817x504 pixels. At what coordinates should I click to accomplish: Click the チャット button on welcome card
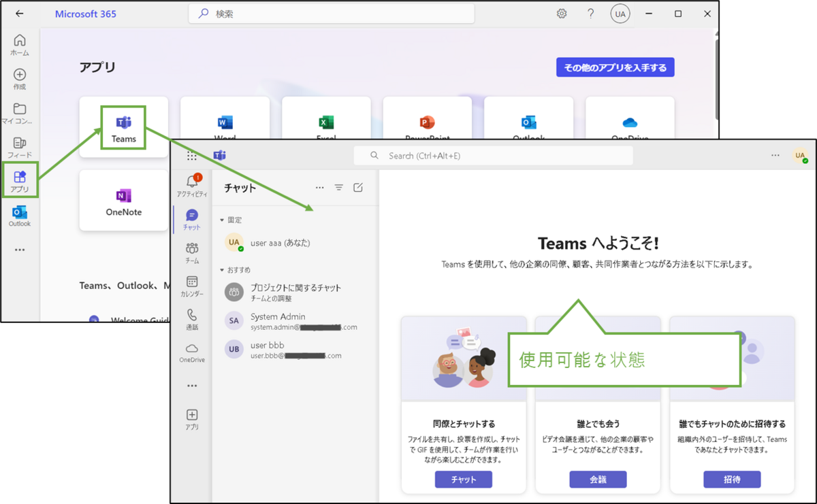coord(463,480)
